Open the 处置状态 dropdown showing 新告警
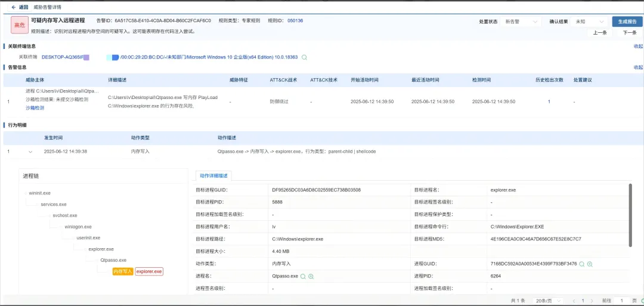 click(x=522, y=21)
